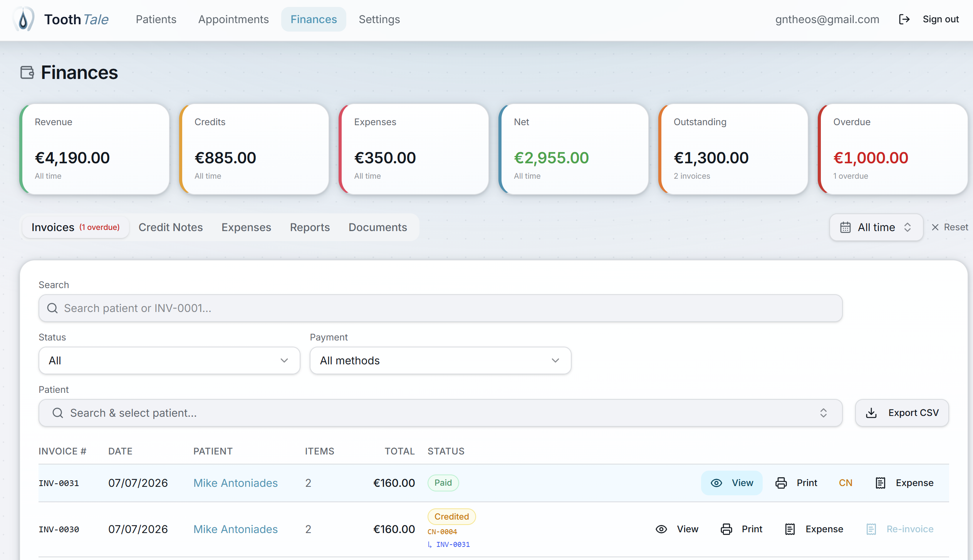Go to Appointments in top navigation

pos(233,19)
